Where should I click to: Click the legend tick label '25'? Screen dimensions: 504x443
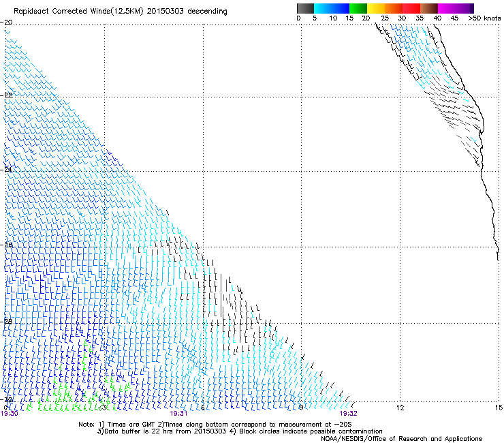click(x=385, y=18)
